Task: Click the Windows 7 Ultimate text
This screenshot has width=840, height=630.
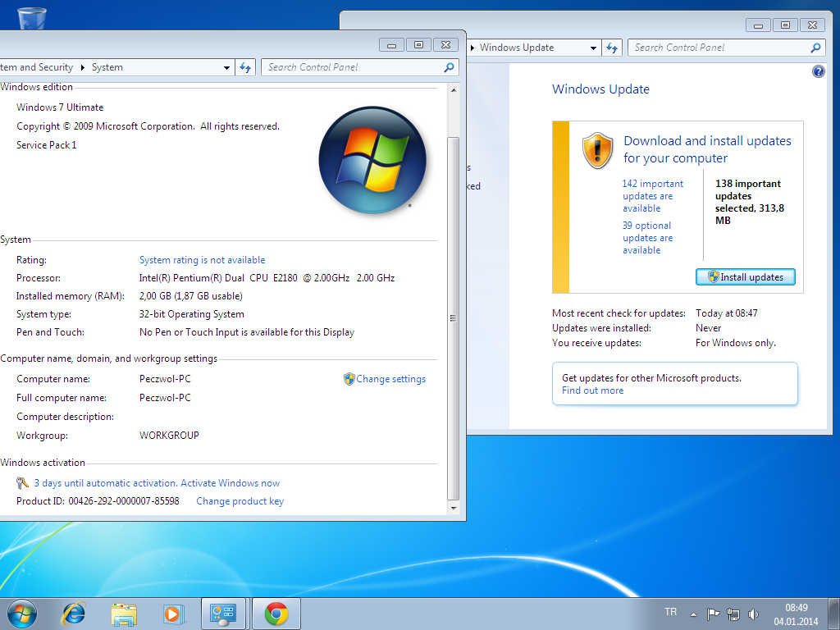Action: click(59, 107)
